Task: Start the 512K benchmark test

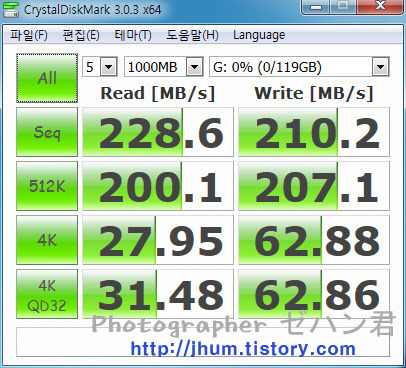Action: [x=47, y=186]
